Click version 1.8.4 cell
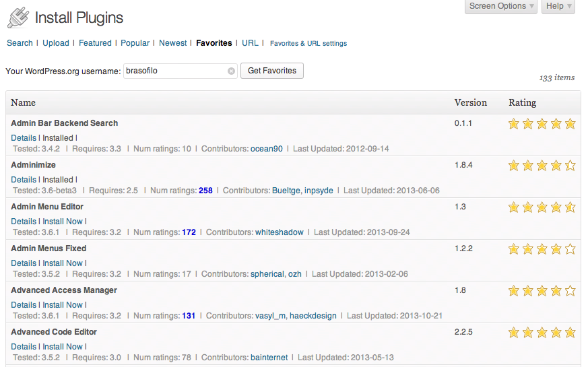Viewport: 588px width, 367px height. tap(463, 165)
